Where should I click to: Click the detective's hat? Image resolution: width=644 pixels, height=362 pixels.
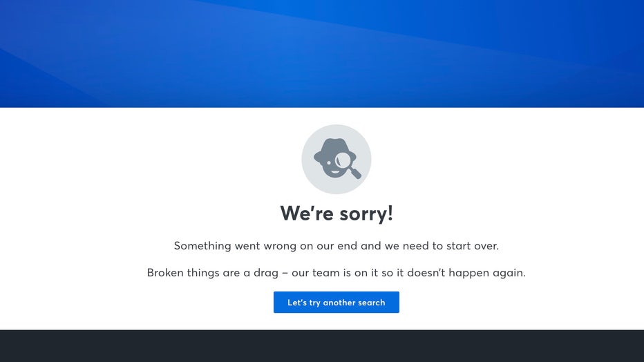(x=334, y=149)
